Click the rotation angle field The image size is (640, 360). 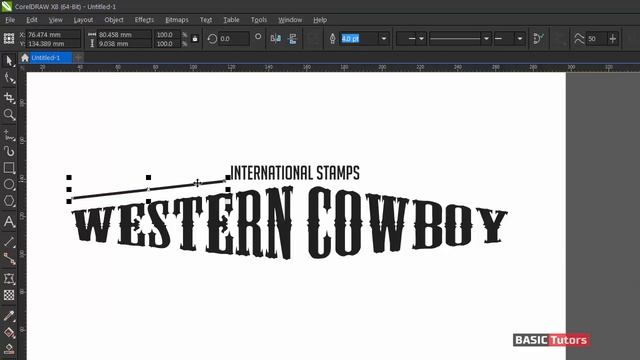(x=233, y=39)
